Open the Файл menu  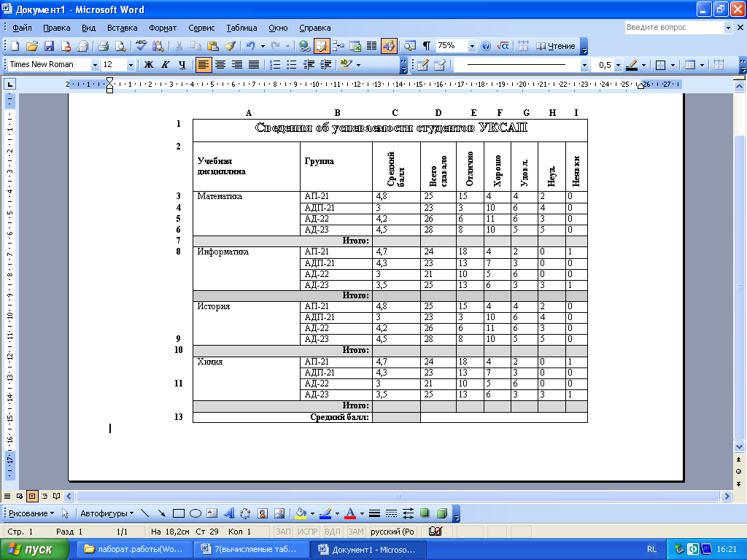point(22,28)
